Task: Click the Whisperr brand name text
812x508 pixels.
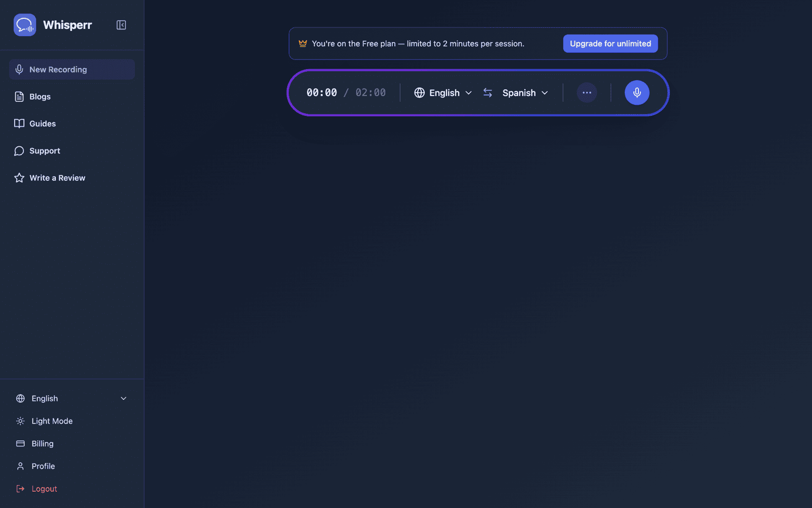Action: point(67,25)
